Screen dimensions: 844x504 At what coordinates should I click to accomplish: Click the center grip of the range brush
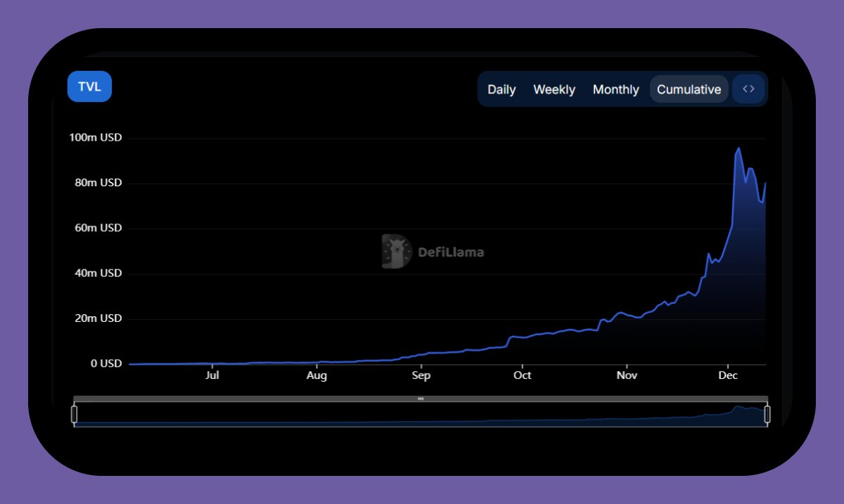[x=420, y=398]
